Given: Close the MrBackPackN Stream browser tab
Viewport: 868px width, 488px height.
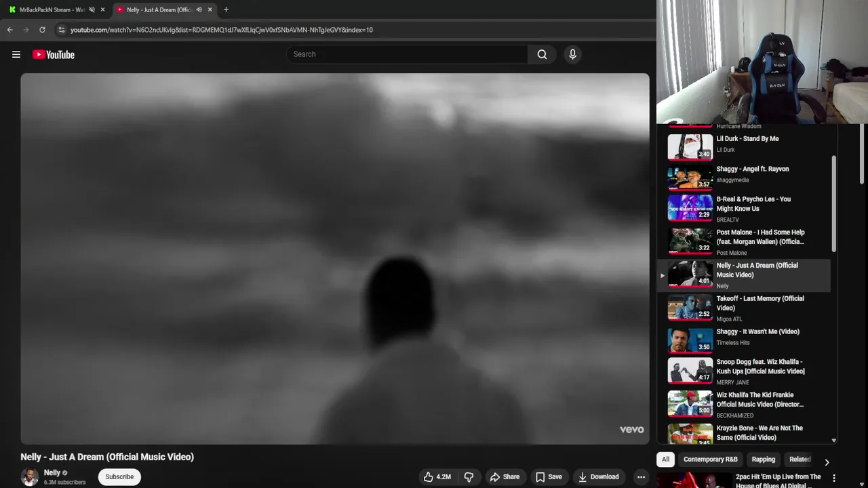Looking at the screenshot, I should 102,9.
